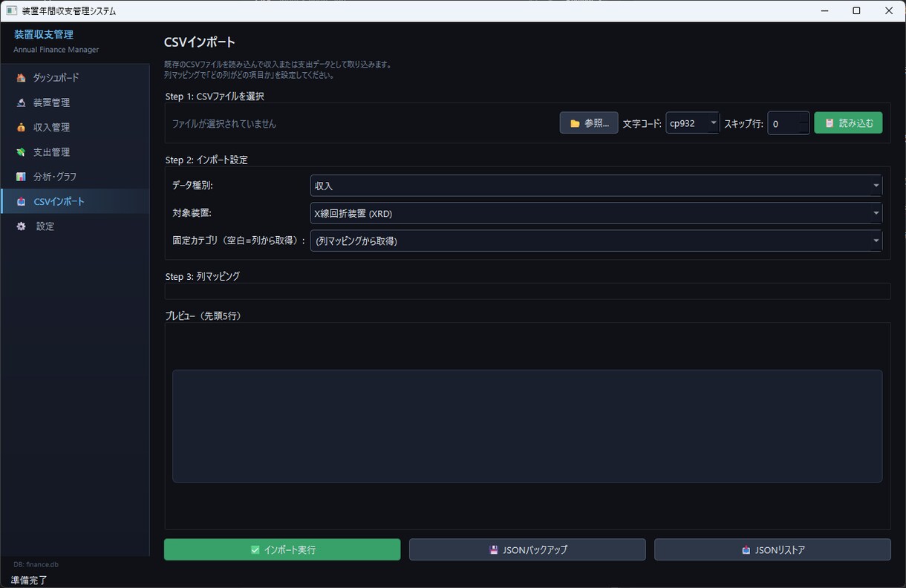Click the green 読み込む button

(848, 123)
